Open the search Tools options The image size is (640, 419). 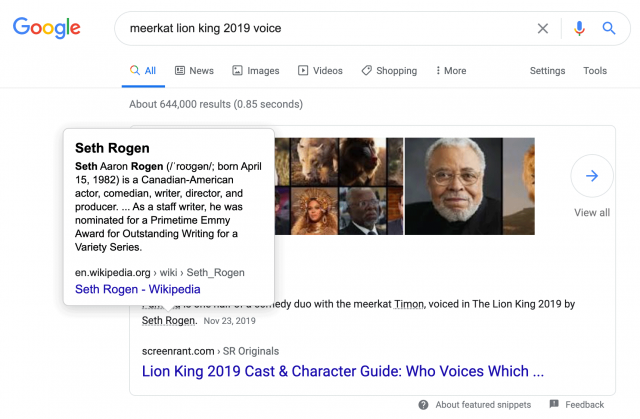pos(595,71)
